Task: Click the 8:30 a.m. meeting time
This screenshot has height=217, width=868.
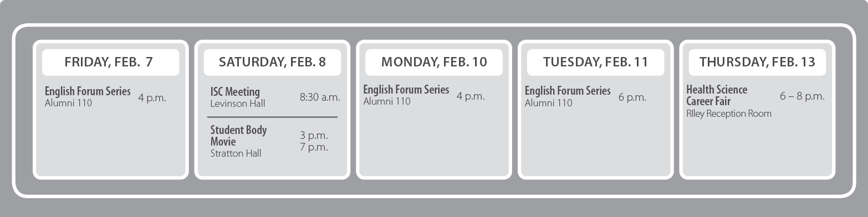Action: pyautogui.click(x=320, y=97)
